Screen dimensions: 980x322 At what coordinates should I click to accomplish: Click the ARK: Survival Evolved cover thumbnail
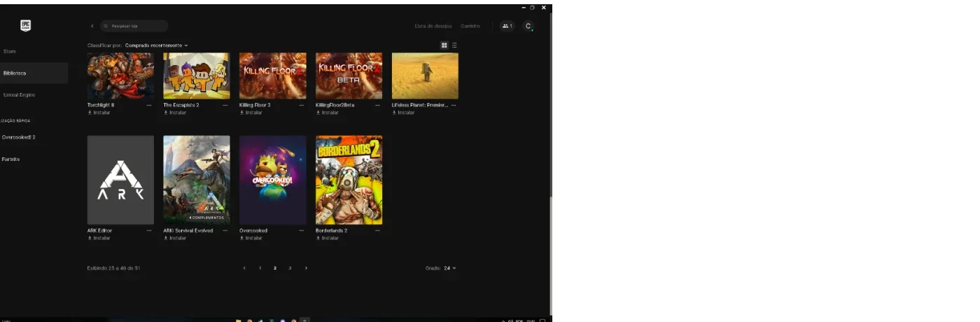pos(197,180)
